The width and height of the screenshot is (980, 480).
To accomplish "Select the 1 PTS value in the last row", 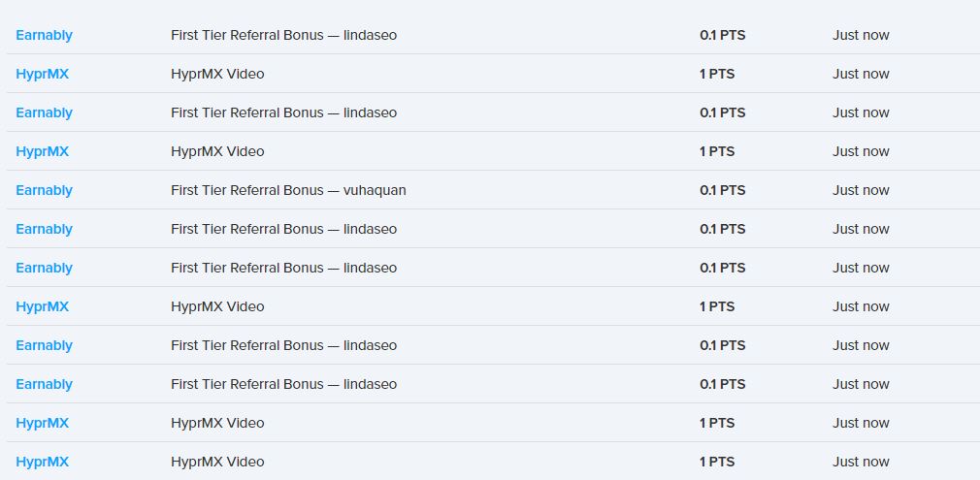I will (x=717, y=462).
